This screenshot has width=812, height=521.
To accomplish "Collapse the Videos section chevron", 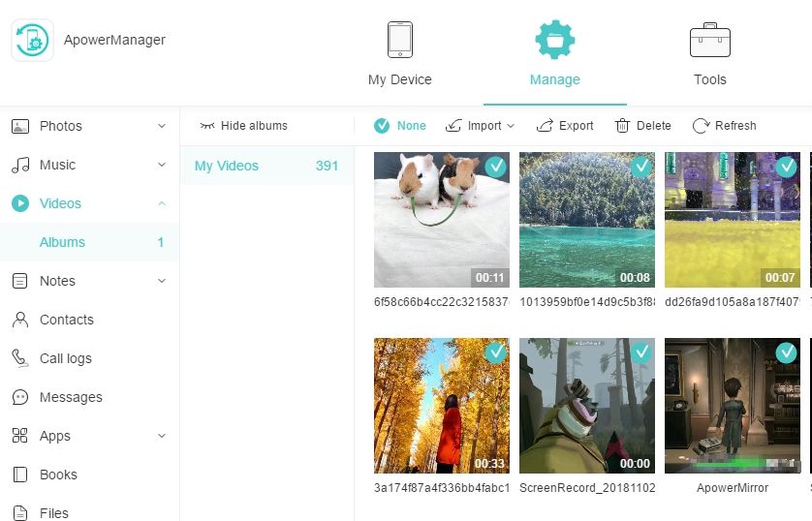I will [162, 203].
